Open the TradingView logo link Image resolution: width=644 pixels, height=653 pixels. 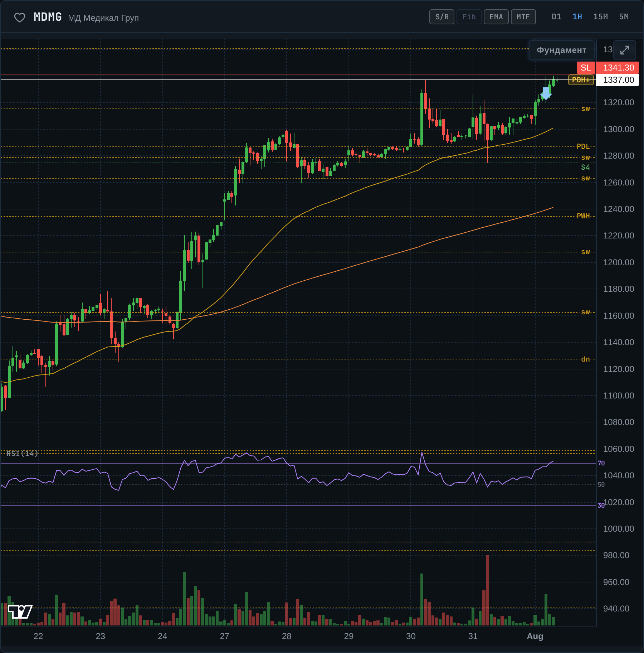(x=20, y=611)
